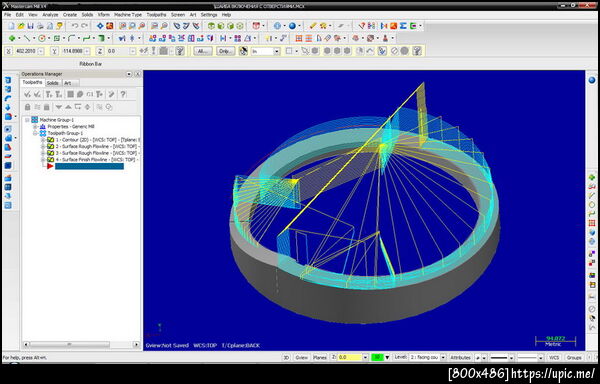This screenshot has height=384, width=600.
Task: Click the Attributes button in status bar
Action: [x=460, y=358]
